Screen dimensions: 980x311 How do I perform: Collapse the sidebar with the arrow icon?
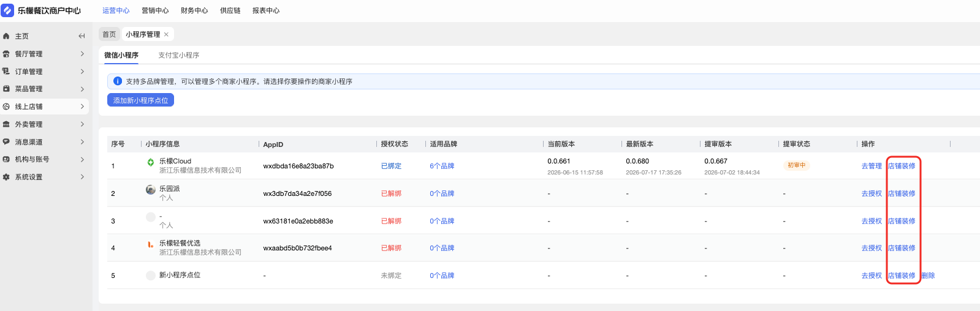[x=82, y=36]
